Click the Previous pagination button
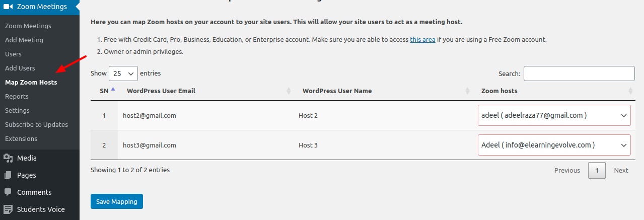Viewport: 644px width, 220px height. click(x=567, y=170)
